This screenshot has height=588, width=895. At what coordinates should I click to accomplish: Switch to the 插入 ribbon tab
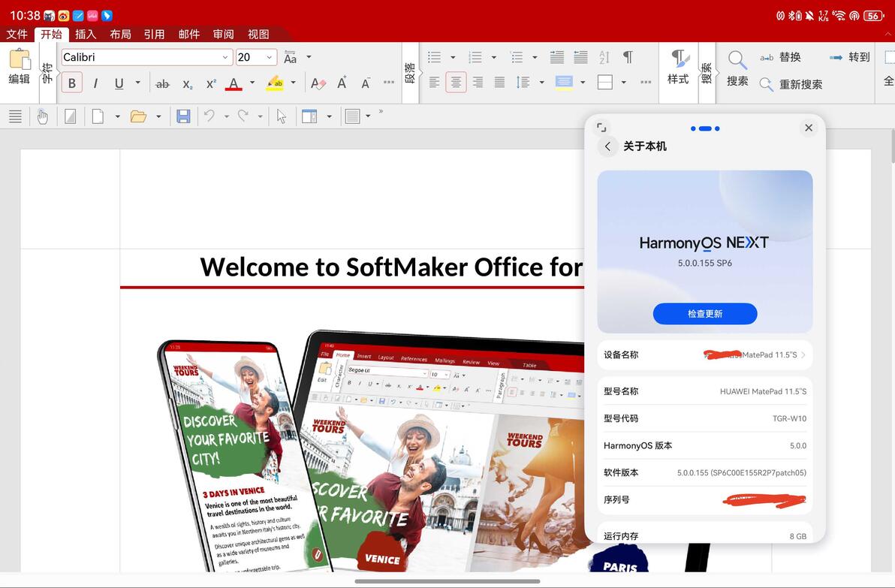click(86, 35)
